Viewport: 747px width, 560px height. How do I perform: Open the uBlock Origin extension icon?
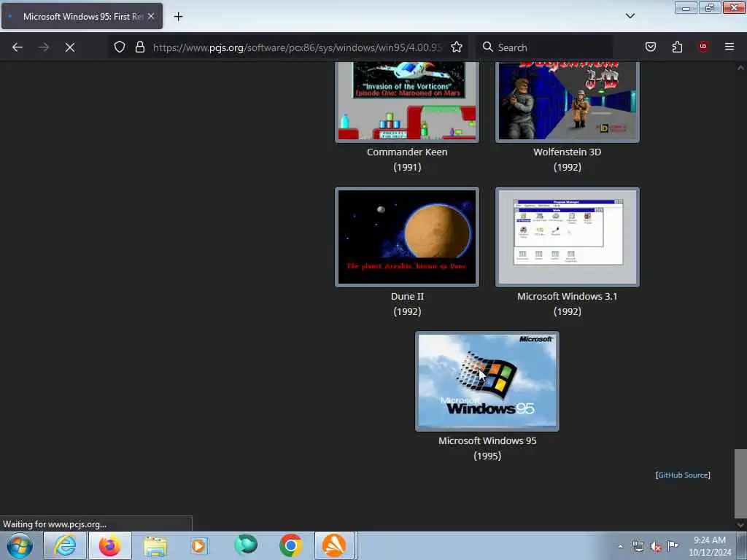[x=703, y=47]
